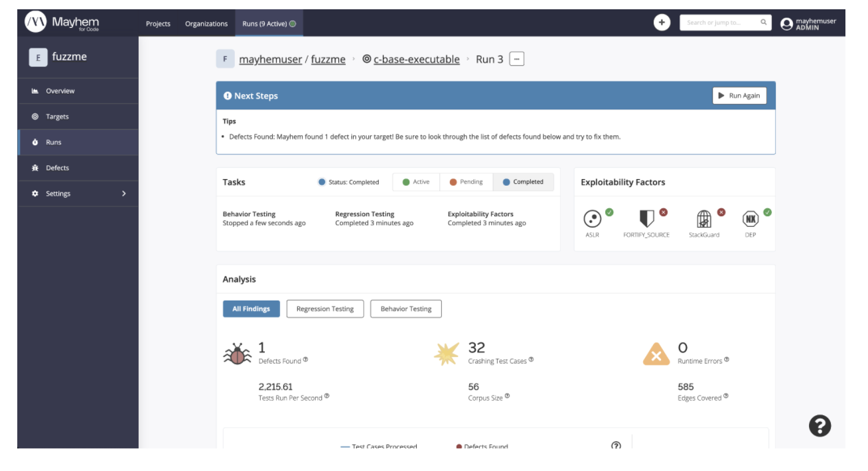Switch to the Regression Testing tab
Image resolution: width=868 pixels, height=471 pixels.
pyautogui.click(x=325, y=308)
